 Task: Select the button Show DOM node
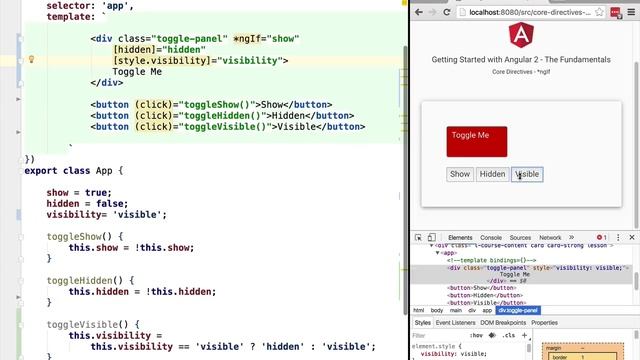481,288
